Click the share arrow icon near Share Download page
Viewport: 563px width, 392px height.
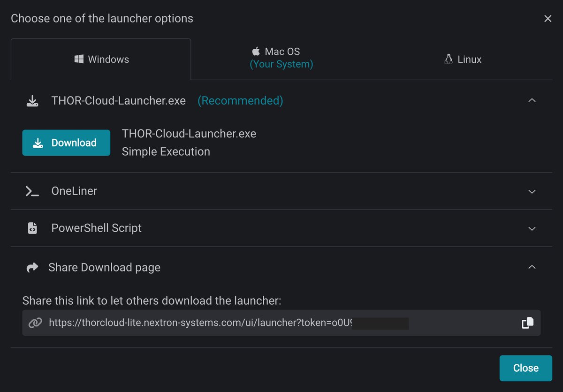(x=32, y=267)
